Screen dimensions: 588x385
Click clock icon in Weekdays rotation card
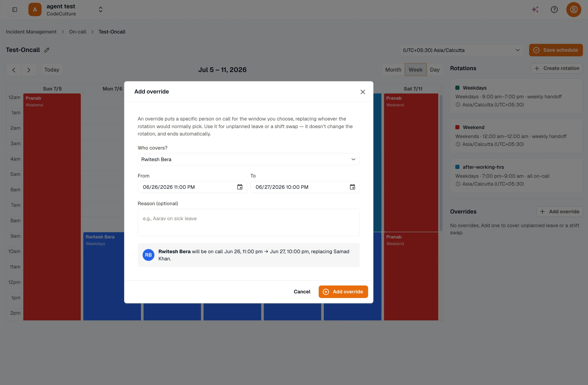pos(458,105)
